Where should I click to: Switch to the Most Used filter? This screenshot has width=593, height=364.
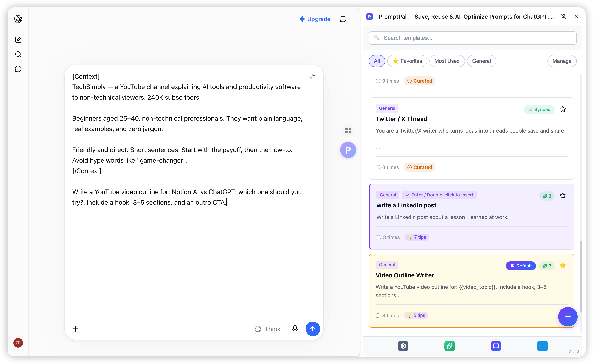pos(447,61)
